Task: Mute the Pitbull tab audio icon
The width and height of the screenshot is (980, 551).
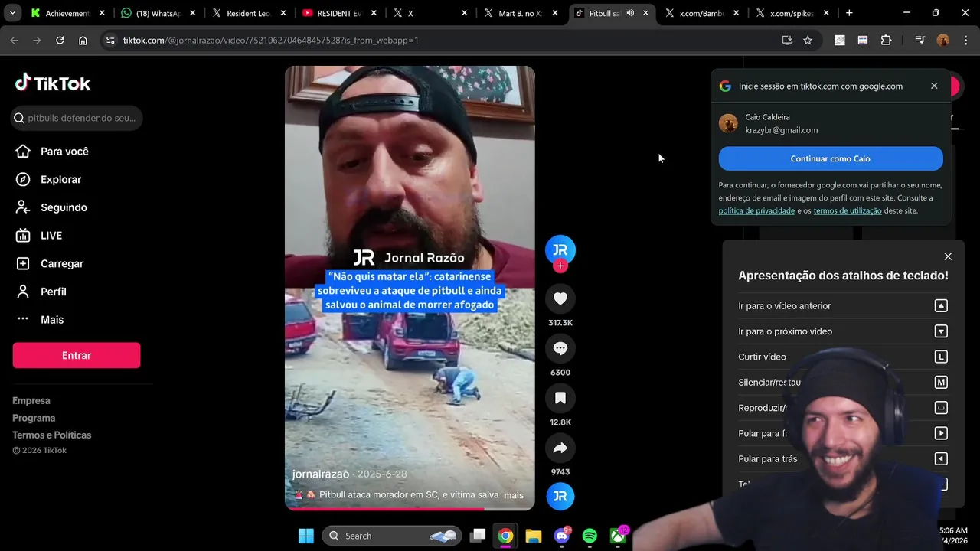Action: [630, 13]
